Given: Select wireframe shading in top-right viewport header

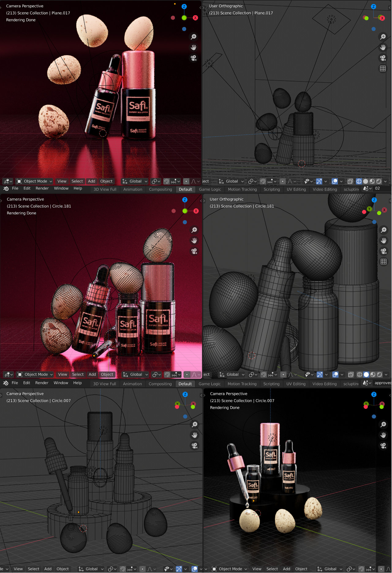Looking at the screenshot, I should pos(359,181).
